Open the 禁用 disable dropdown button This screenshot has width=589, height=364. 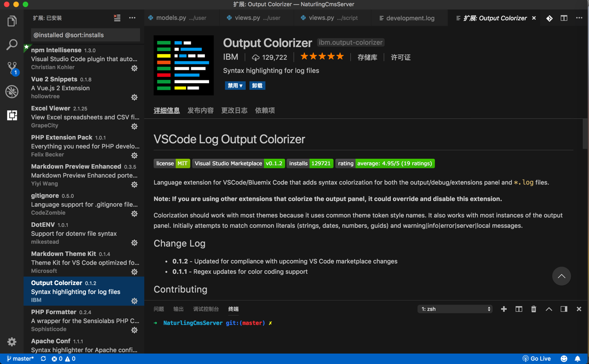click(x=235, y=85)
